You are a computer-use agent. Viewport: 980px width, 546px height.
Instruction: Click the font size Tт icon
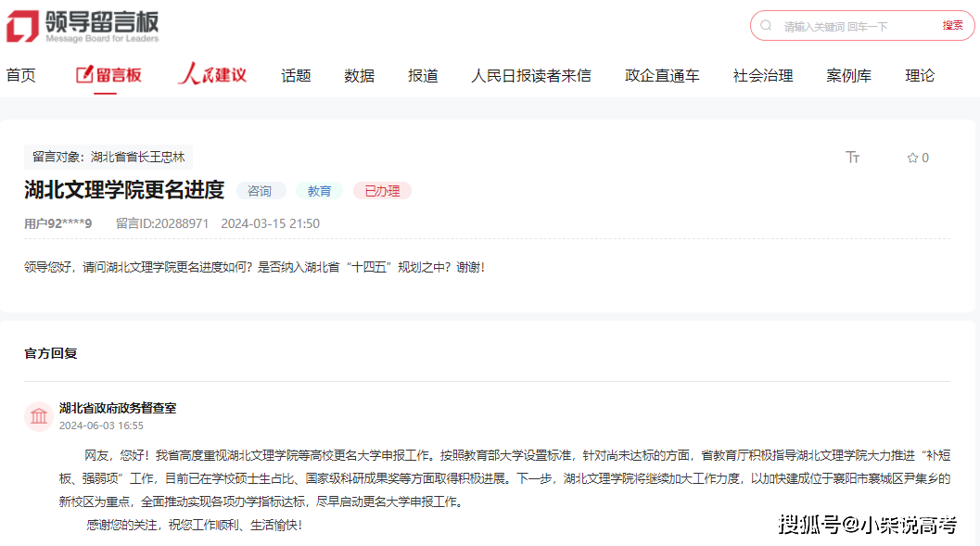coord(853,158)
